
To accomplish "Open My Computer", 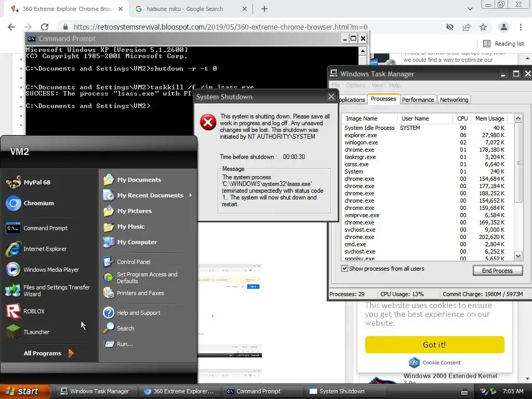I will tap(130, 242).
